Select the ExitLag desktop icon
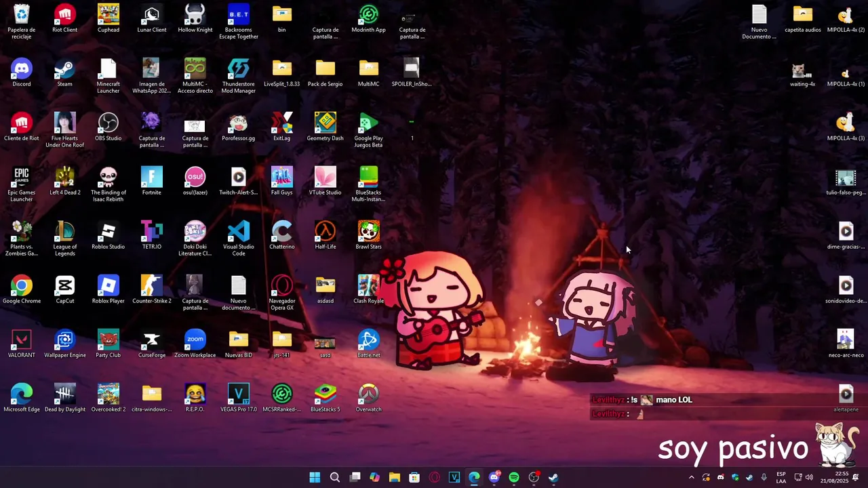This screenshot has height=488, width=868. coord(282,127)
